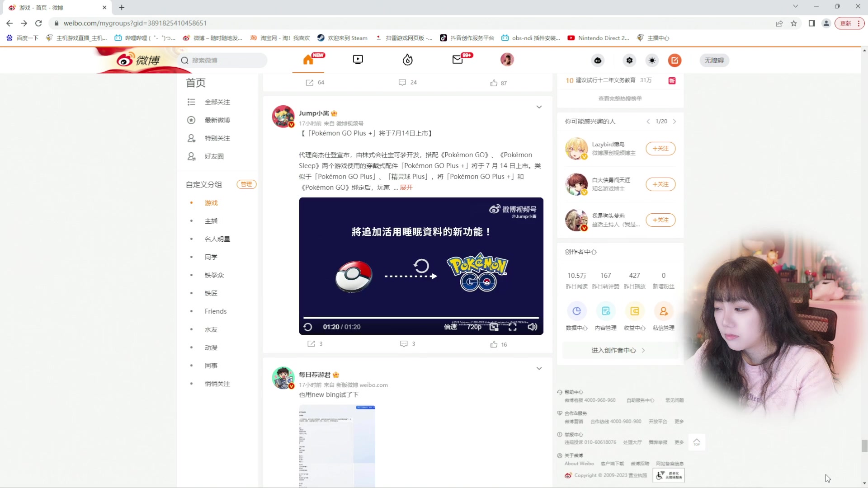Enter fullscreen on the video player
Screen dimensions: 868x488
click(x=513, y=327)
